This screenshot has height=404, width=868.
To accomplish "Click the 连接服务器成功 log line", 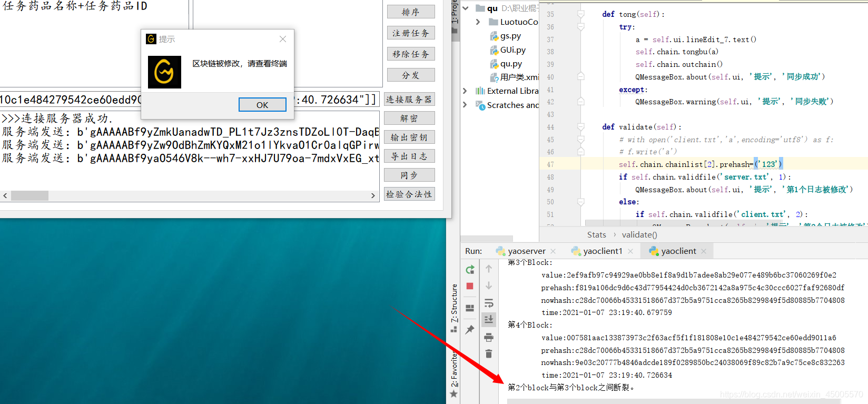I will click(57, 119).
